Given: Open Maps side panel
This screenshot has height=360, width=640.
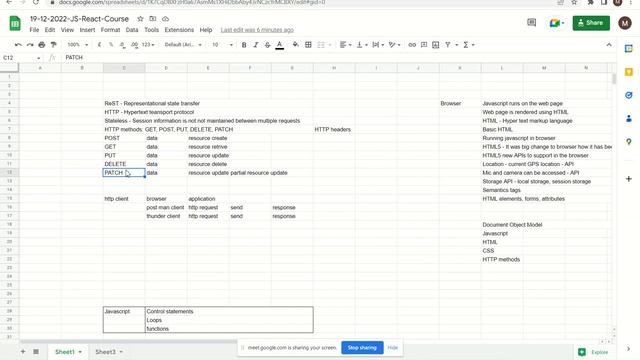Looking at the screenshot, I should tap(629, 142).
